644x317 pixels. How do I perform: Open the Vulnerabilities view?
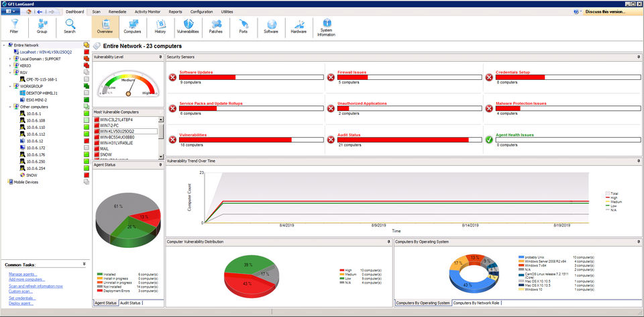click(x=188, y=26)
